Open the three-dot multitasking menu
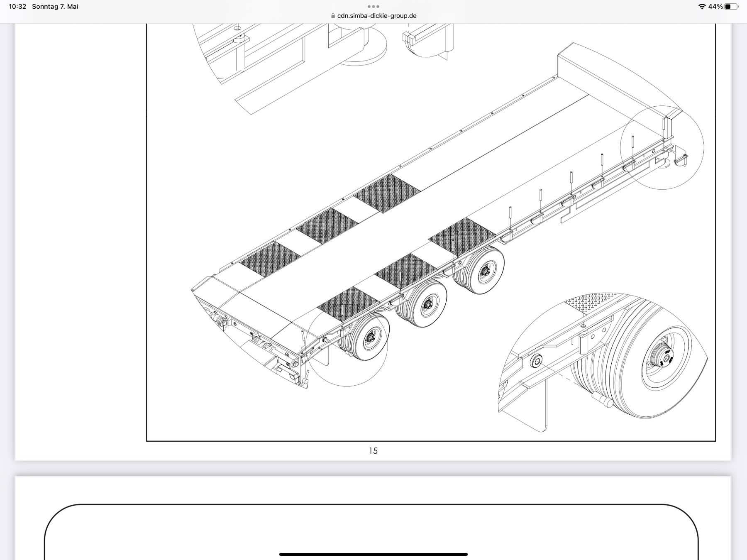This screenshot has width=747, height=560. (373, 6)
